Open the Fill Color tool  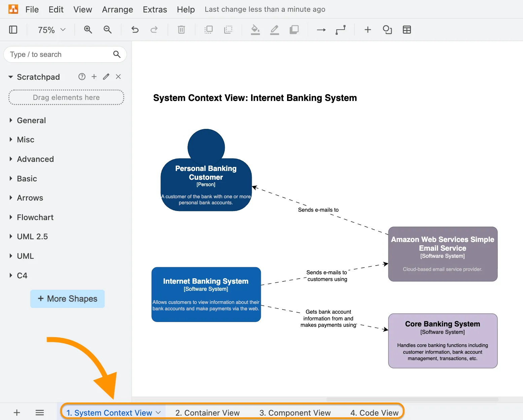(x=255, y=30)
